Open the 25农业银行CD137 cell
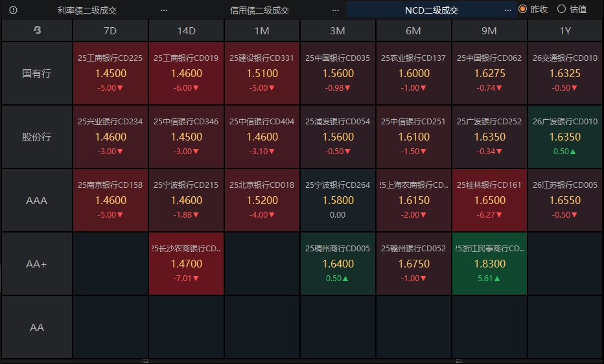Image resolution: width=604 pixels, height=364 pixels. [413, 73]
